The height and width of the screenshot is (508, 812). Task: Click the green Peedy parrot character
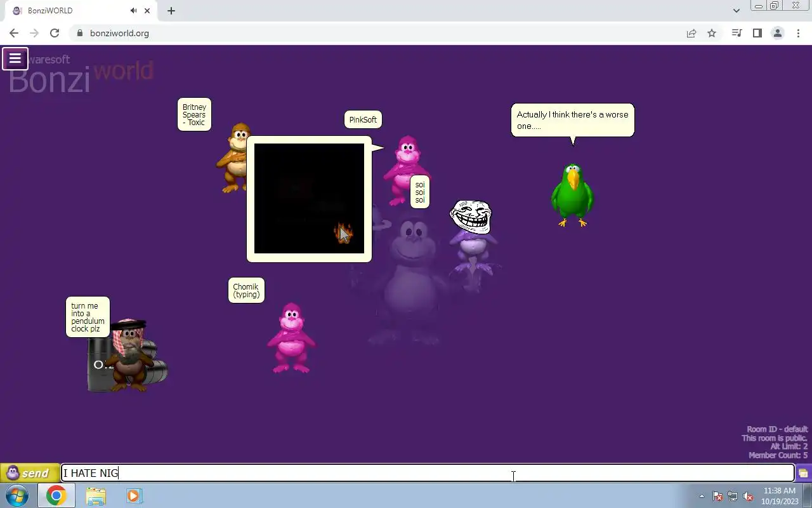coord(572,194)
